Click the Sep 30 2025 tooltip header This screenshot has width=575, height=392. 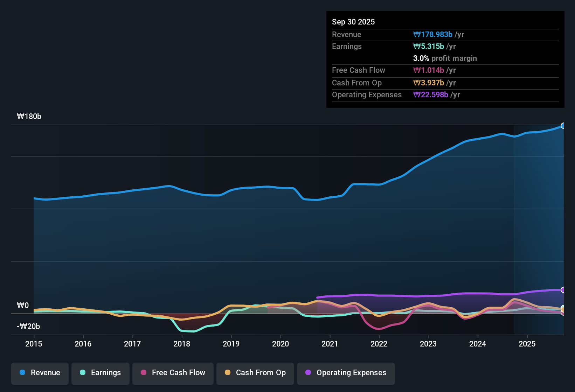[353, 22]
